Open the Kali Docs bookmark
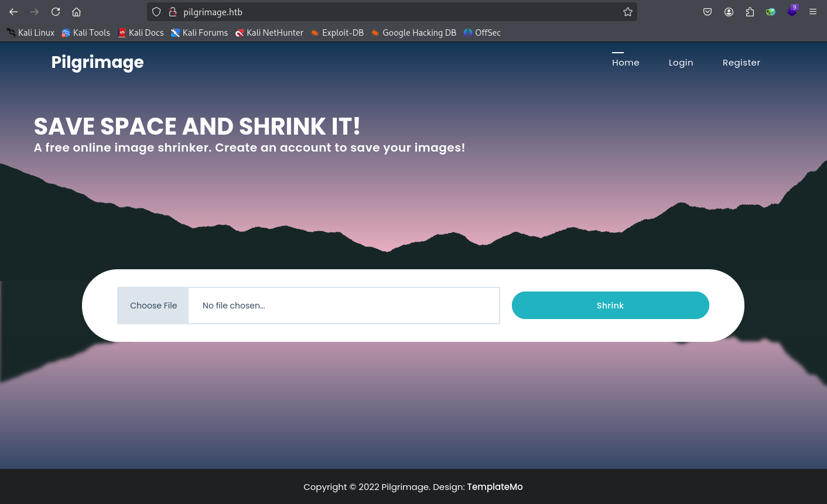This screenshot has width=827, height=504. click(141, 33)
